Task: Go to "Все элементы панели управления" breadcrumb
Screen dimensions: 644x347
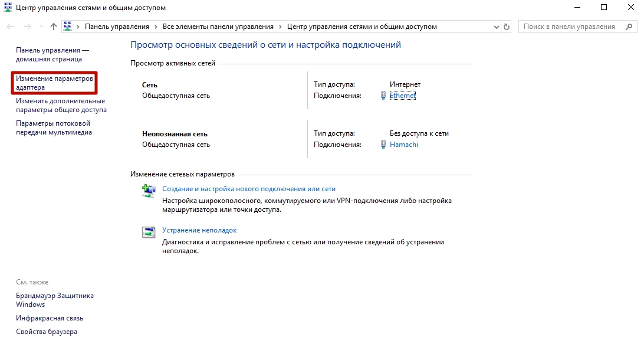Action: point(218,27)
